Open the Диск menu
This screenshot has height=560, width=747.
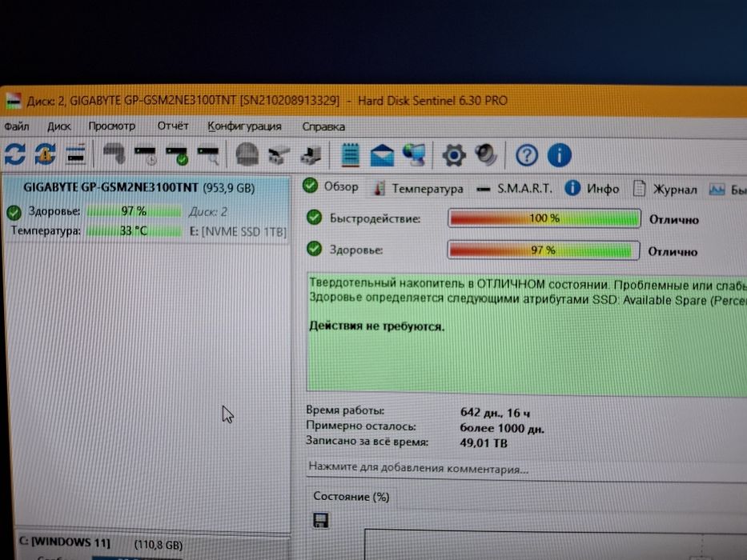[59, 126]
